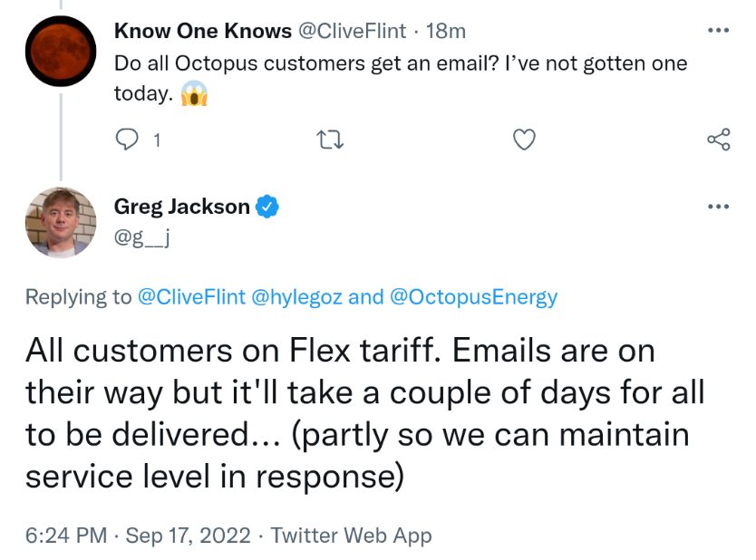Viewport: 756px width, 560px height.
Task: Click the reply icon on CliveFlint's tweet
Action: point(130,140)
